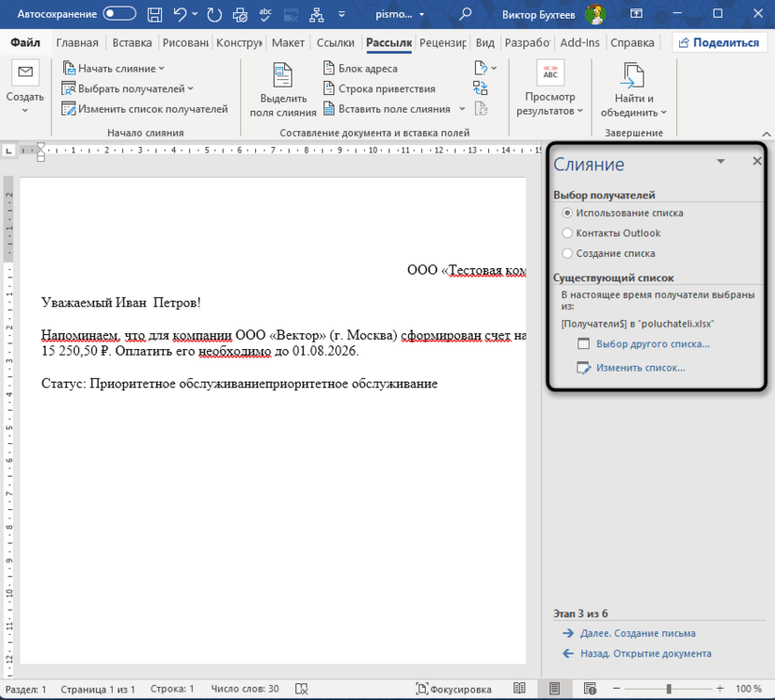Open Customize Quick Access Toolbar arrow
Image resolution: width=775 pixels, height=700 pixels.
point(342,14)
